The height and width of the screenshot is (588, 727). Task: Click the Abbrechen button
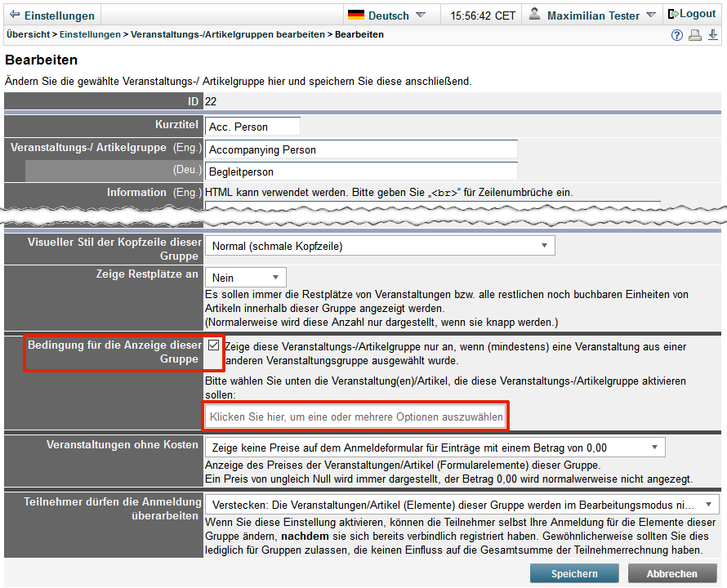(x=671, y=573)
